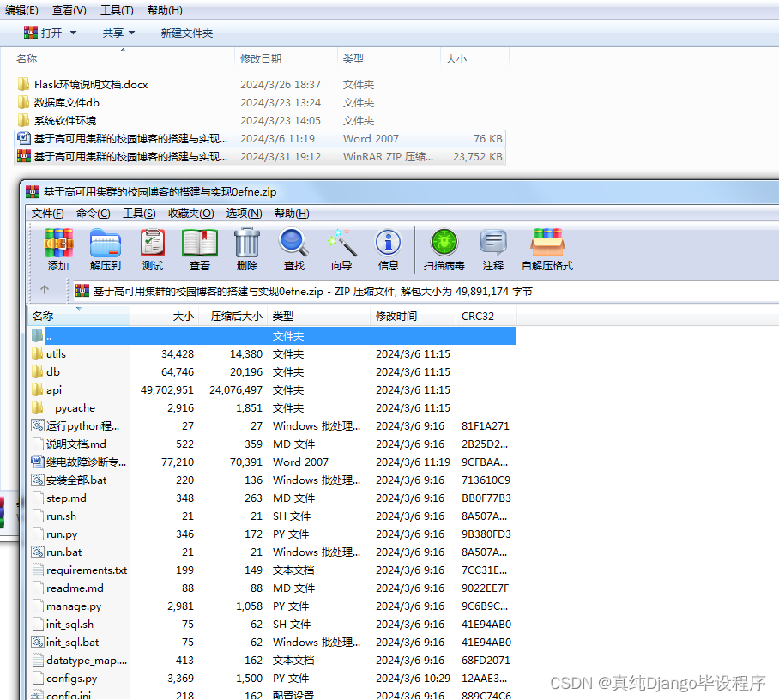Image resolution: width=779 pixels, height=700 pixels.
Task: Open the 打开 dropdown in Explorer toolbar
Action: [x=49, y=33]
